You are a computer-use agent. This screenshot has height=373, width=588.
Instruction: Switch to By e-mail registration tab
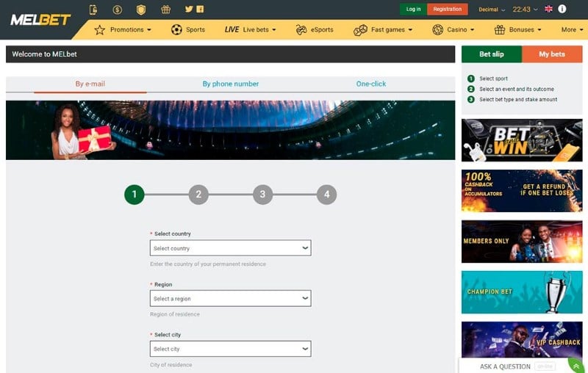[90, 84]
